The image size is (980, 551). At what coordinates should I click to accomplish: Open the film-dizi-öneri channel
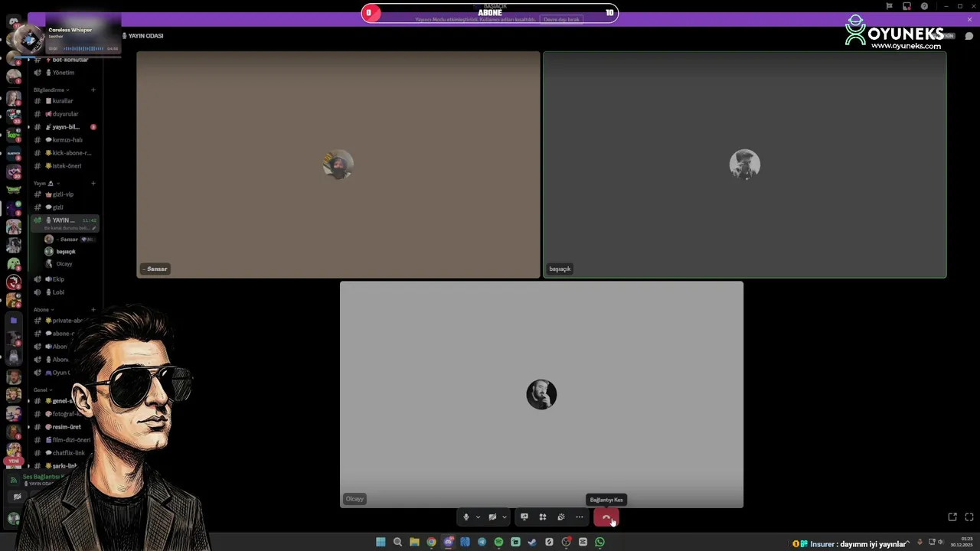point(64,440)
